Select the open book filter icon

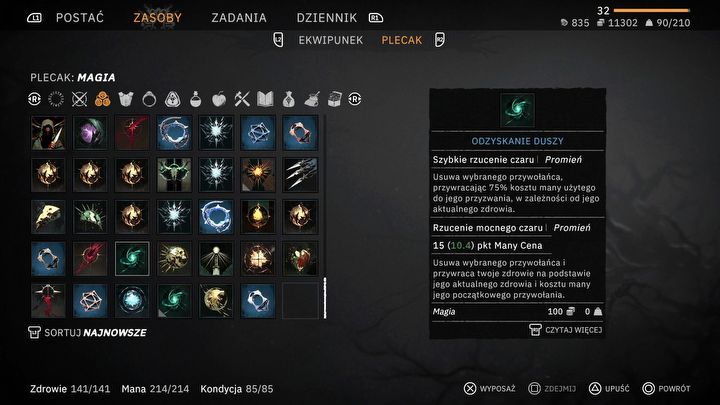click(265, 99)
